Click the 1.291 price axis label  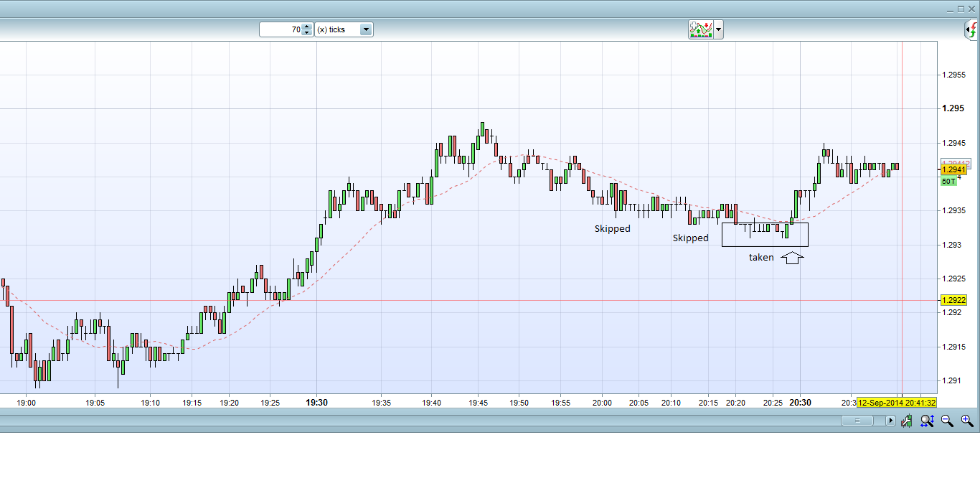[952, 380]
